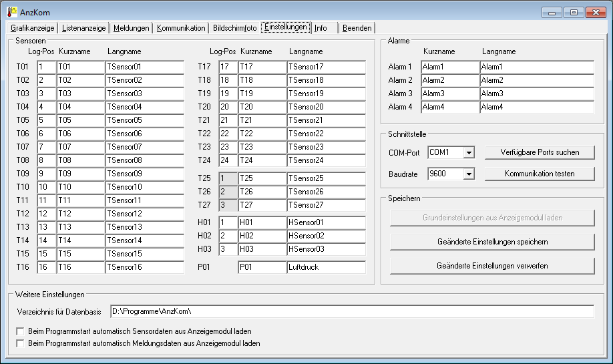Select the Kommunikation tab
Screen dimensions: 613x364
181,28
